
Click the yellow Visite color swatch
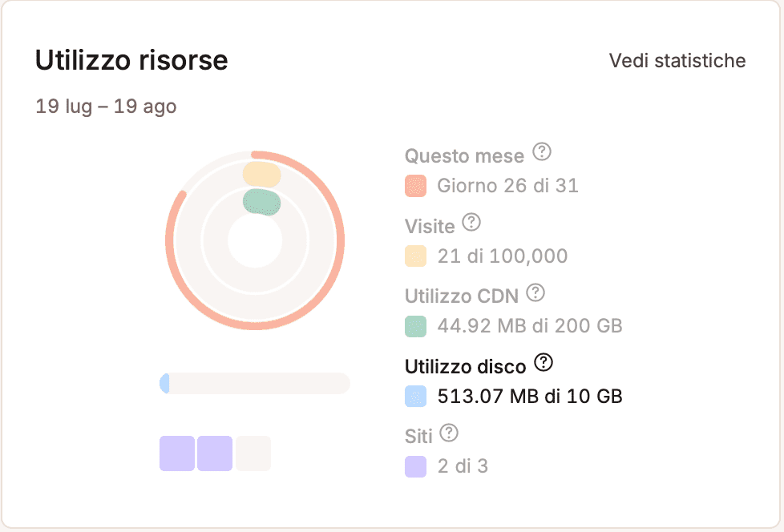(415, 256)
